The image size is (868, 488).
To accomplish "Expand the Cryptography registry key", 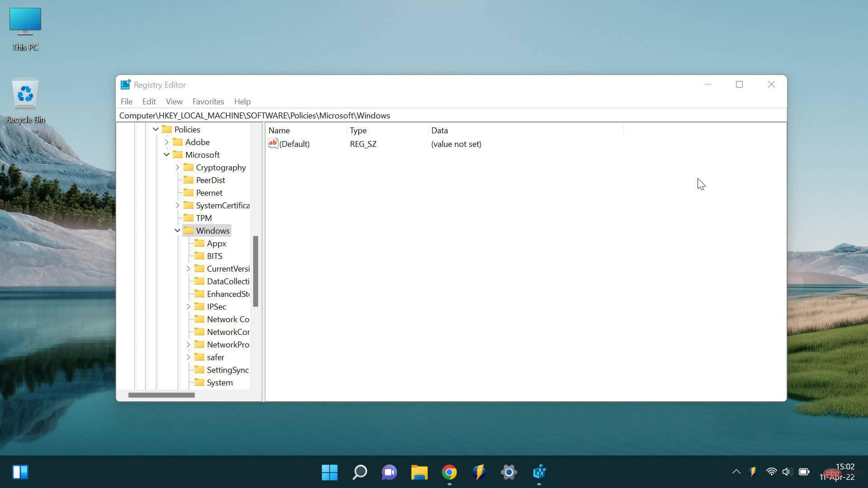I will pos(177,167).
